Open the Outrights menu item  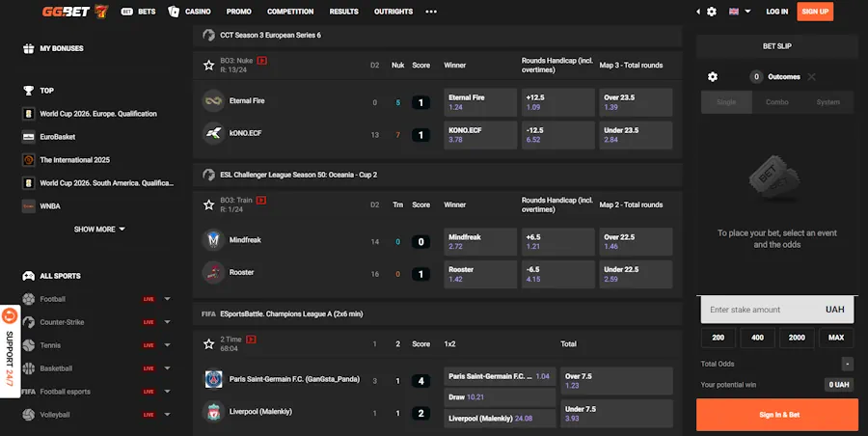click(x=393, y=12)
